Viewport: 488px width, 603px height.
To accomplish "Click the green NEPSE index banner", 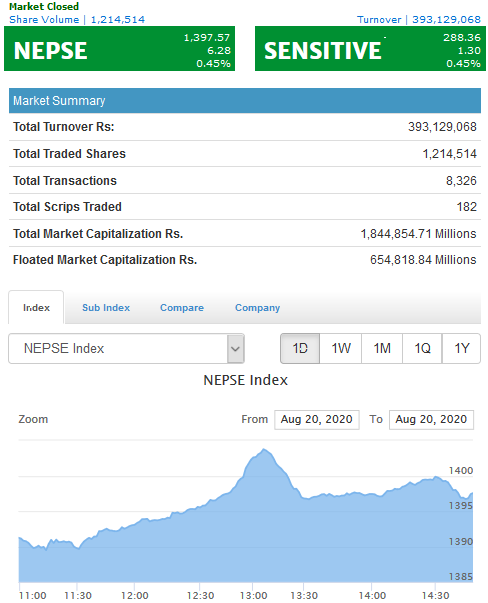I will [120, 49].
